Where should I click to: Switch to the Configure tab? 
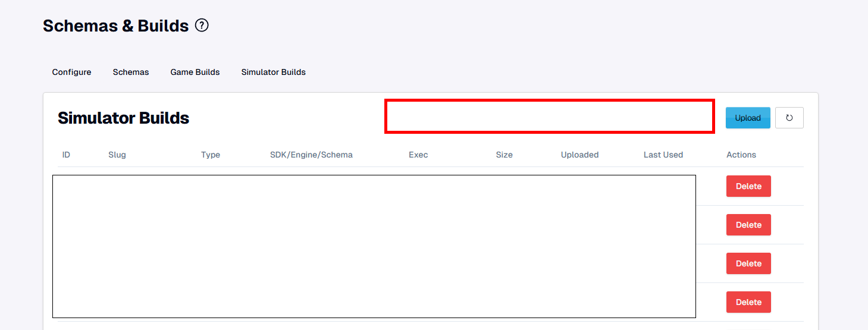pyautogui.click(x=71, y=72)
